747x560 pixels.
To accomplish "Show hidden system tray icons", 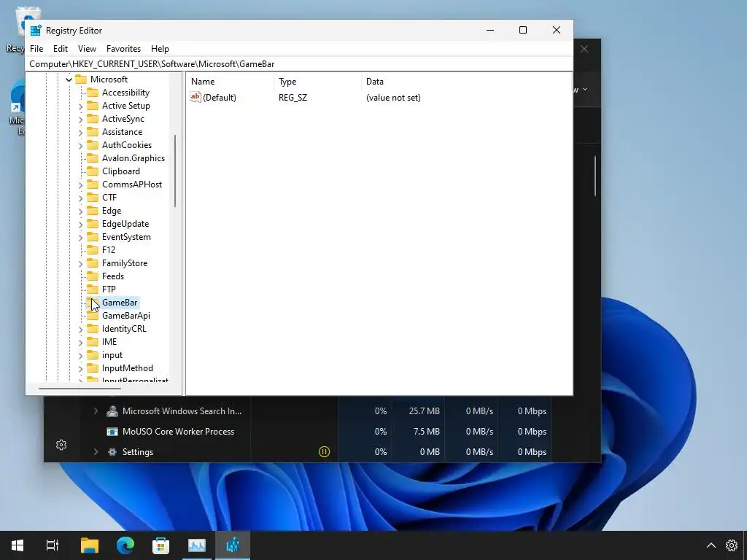I will (x=711, y=545).
